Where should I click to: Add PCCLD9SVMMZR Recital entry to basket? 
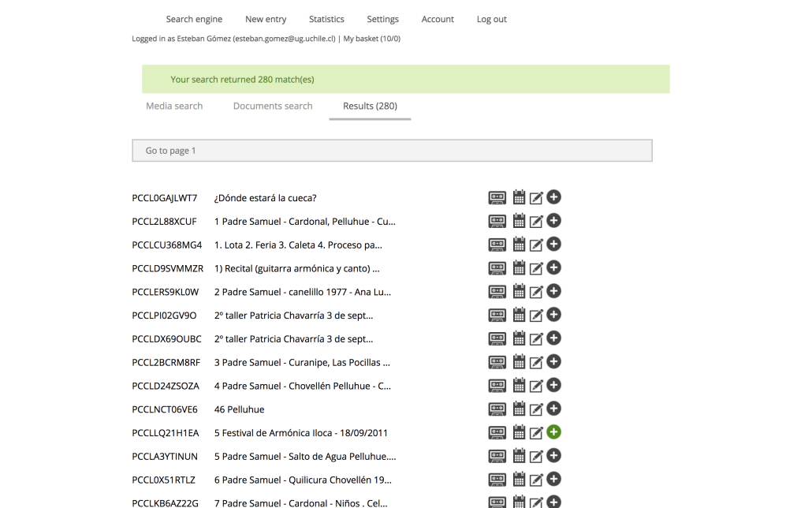554,268
